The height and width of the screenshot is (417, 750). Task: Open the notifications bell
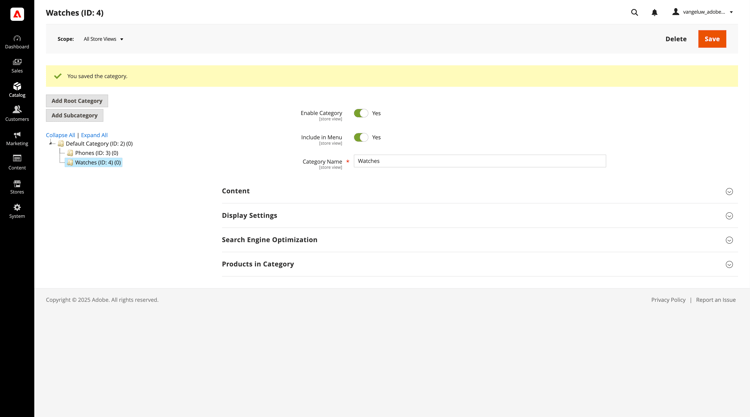click(654, 12)
